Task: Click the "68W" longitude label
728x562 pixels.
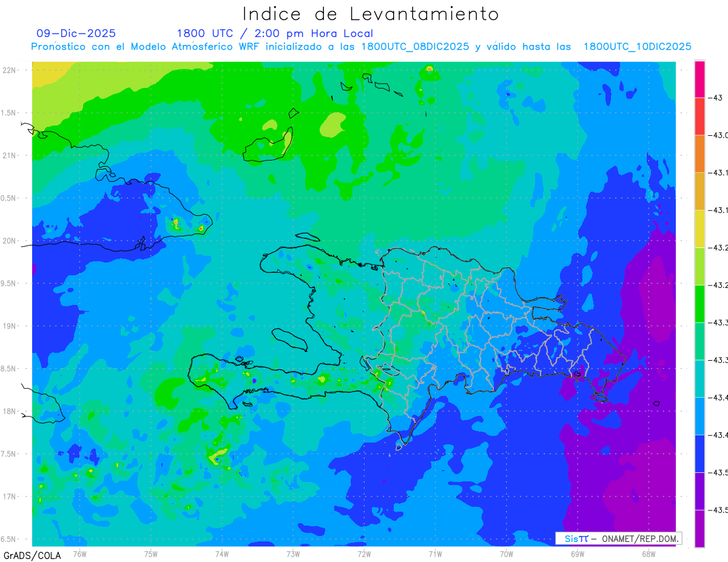Action: (648, 554)
